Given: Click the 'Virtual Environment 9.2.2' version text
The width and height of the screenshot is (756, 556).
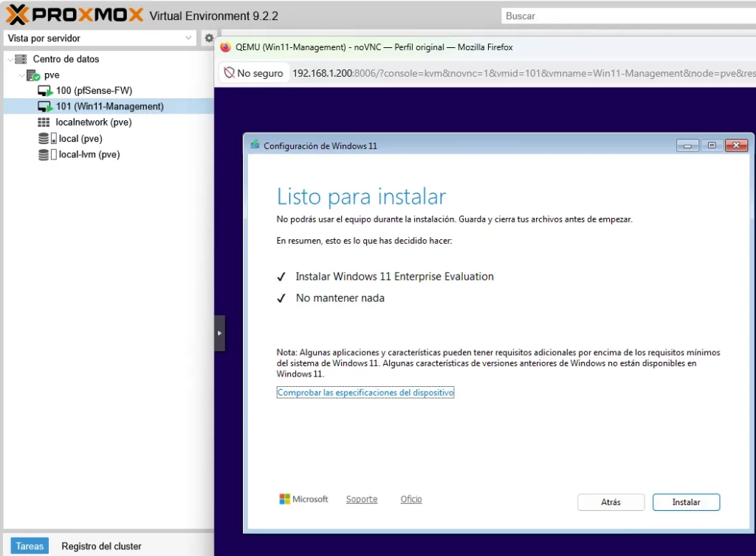Looking at the screenshot, I should click(213, 16).
